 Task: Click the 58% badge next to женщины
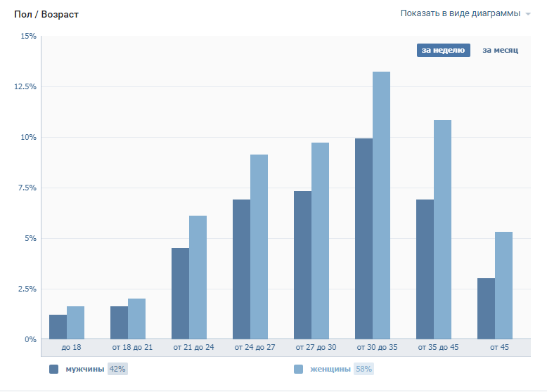(x=363, y=369)
